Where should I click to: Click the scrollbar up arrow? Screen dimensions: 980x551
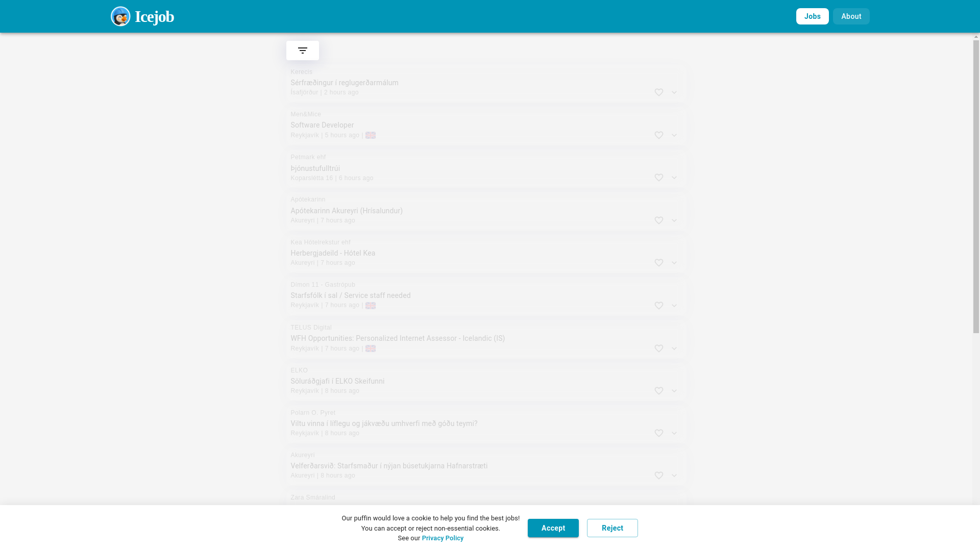(x=976, y=37)
